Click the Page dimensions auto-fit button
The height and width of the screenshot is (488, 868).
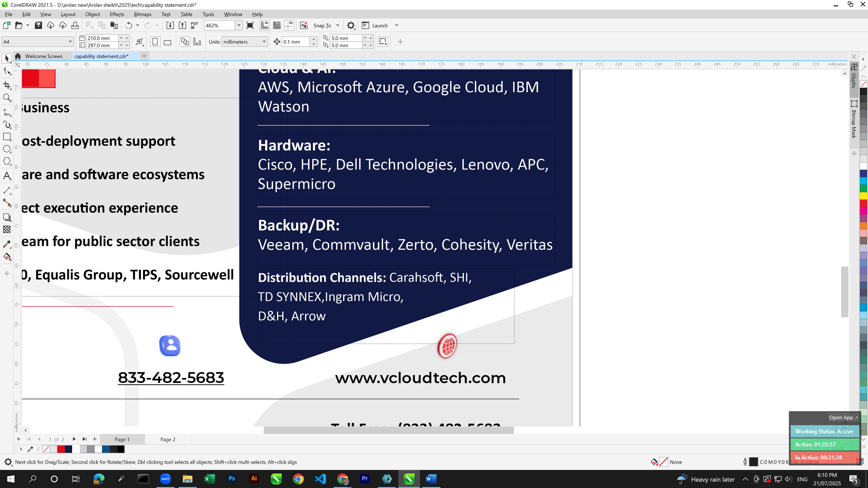pyautogui.click(x=139, y=42)
